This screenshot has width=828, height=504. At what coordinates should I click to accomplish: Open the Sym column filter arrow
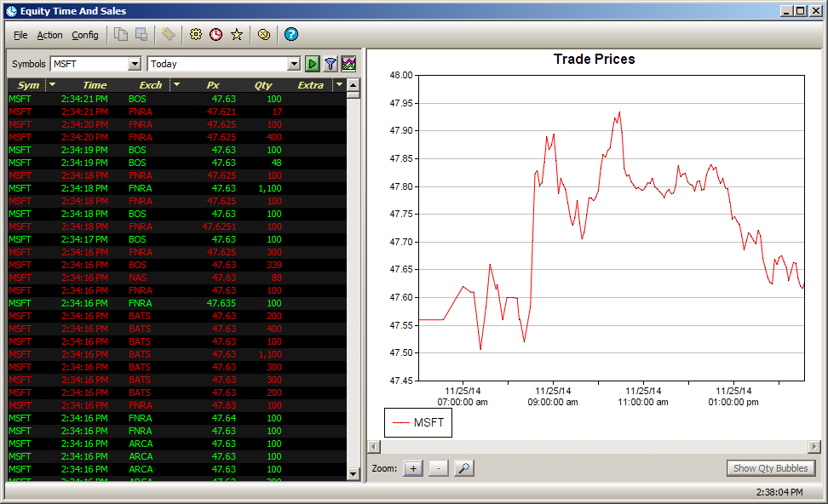52,84
